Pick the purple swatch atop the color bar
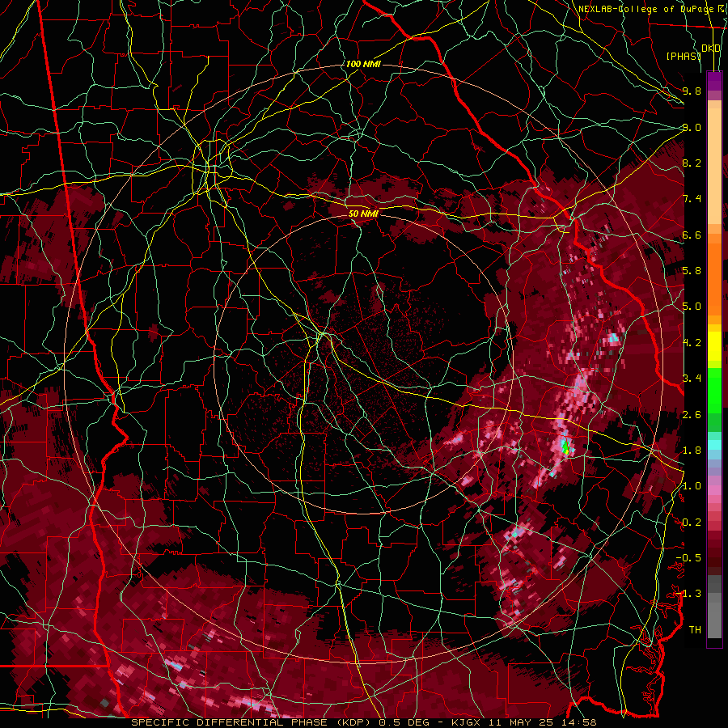Viewport: 728px width, 728px height. [x=714, y=82]
